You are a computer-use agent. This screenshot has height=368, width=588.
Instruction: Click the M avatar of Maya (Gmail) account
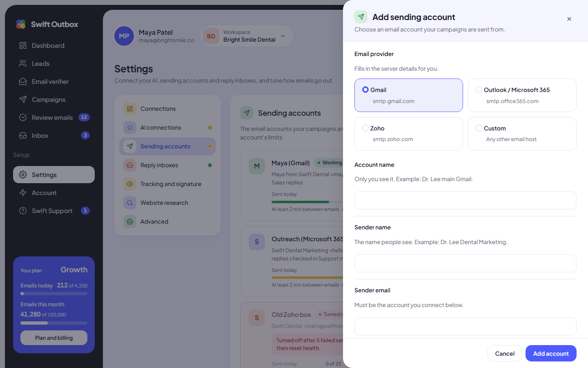[x=257, y=166]
